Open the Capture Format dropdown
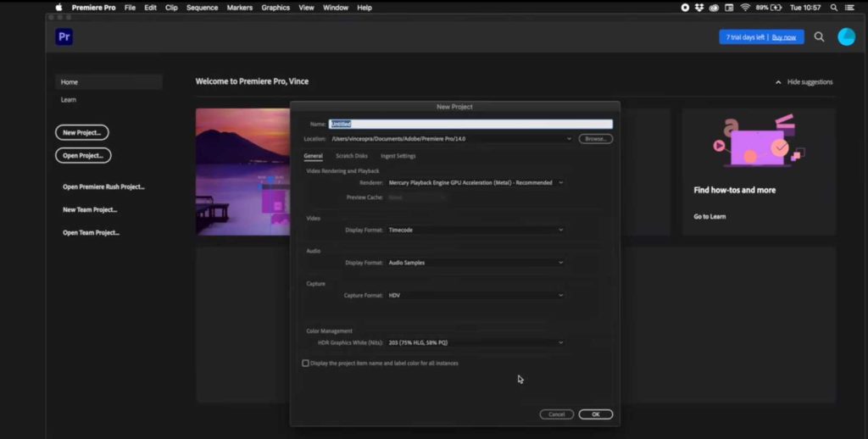 [x=476, y=295]
